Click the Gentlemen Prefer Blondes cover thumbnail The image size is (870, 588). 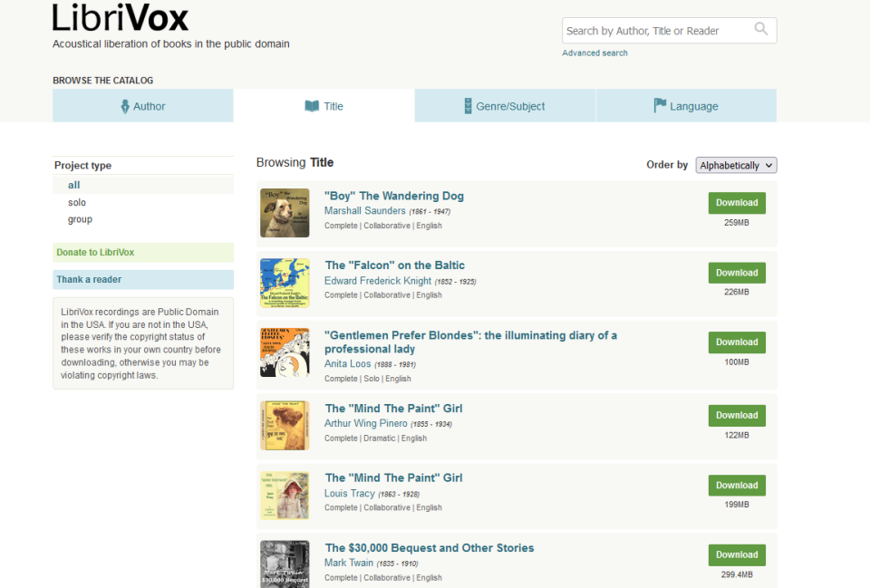tap(285, 352)
